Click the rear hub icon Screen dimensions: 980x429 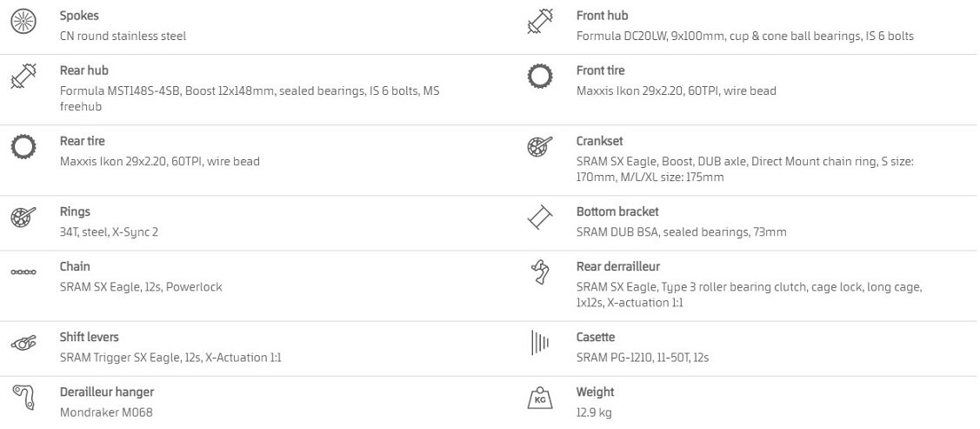(23, 77)
